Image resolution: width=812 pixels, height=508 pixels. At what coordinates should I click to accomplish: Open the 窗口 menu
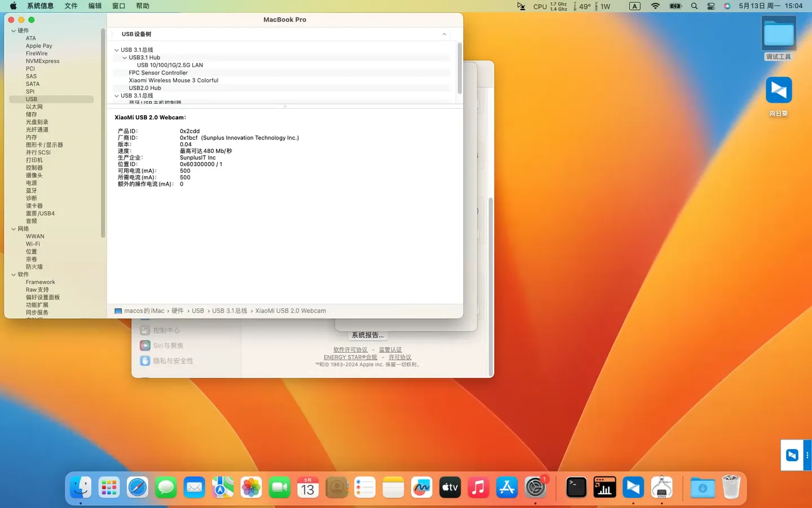[118, 6]
